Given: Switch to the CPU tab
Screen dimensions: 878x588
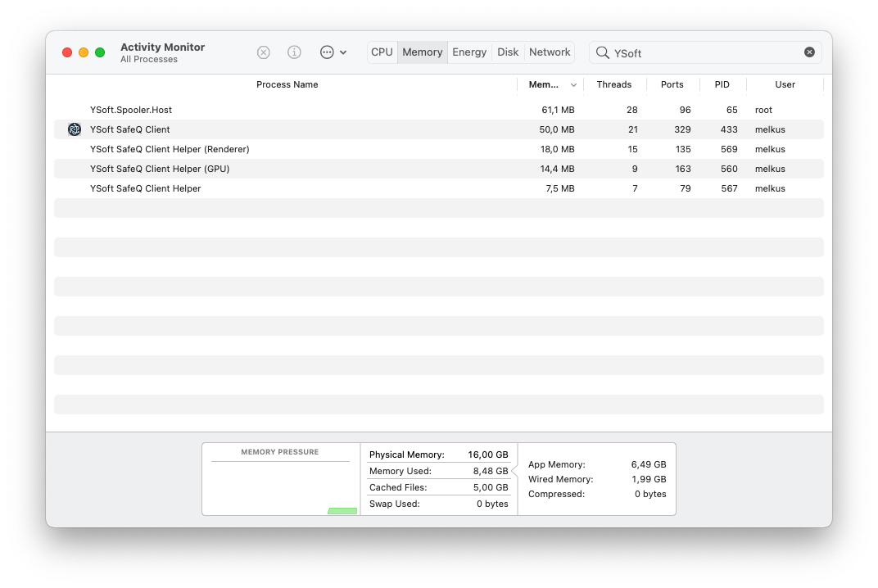Looking at the screenshot, I should 382,52.
